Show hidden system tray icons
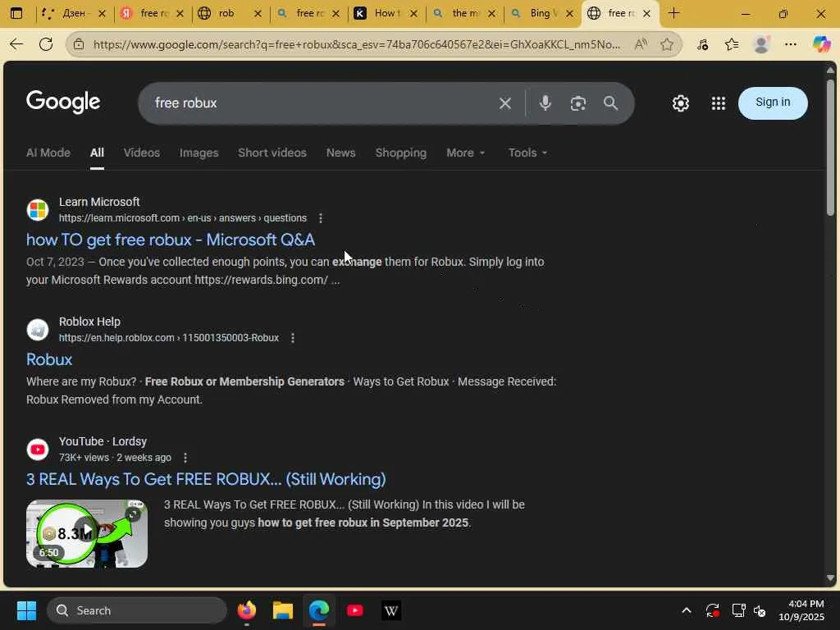The height and width of the screenshot is (630, 840). (x=687, y=610)
